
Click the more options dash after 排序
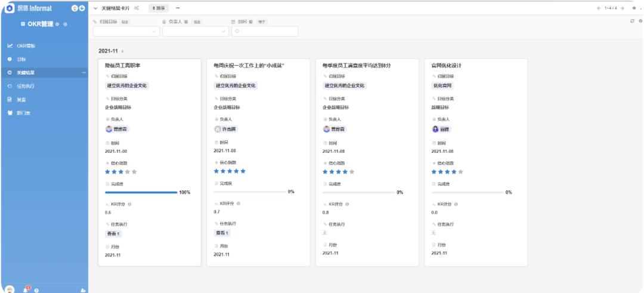pyautogui.click(x=178, y=8)
